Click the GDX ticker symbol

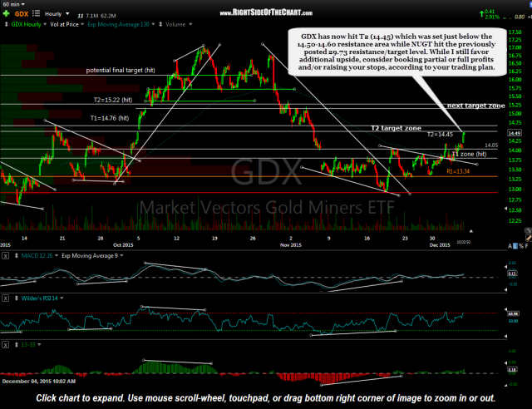[x=22, y=14]
